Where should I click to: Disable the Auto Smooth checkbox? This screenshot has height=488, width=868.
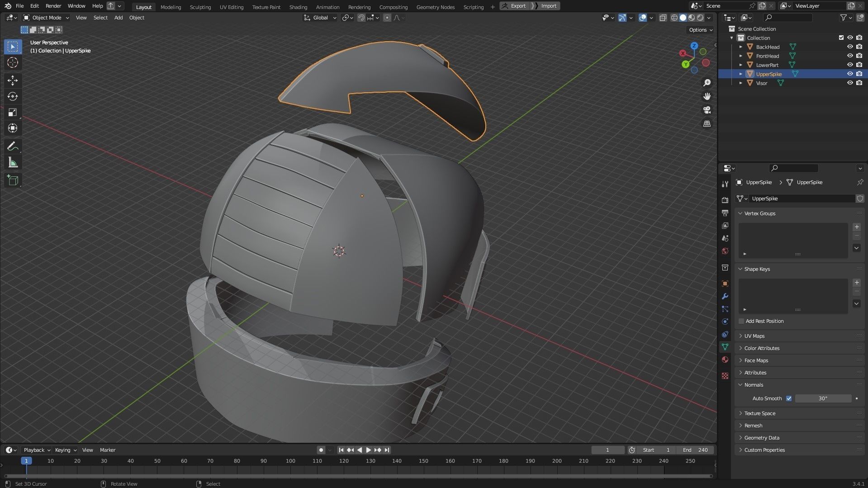pos(789,398)
